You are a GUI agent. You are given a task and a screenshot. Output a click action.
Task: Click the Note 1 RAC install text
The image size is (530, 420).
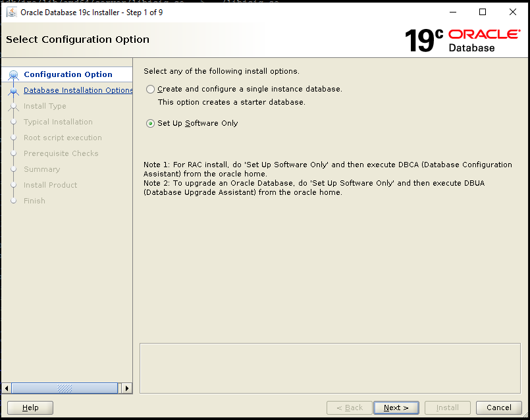327,169
